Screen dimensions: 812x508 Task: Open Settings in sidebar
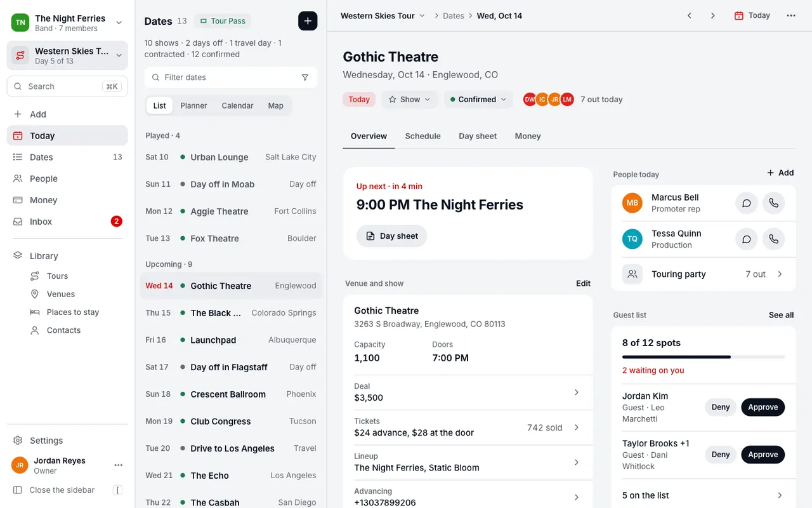(x=67, y=441)
